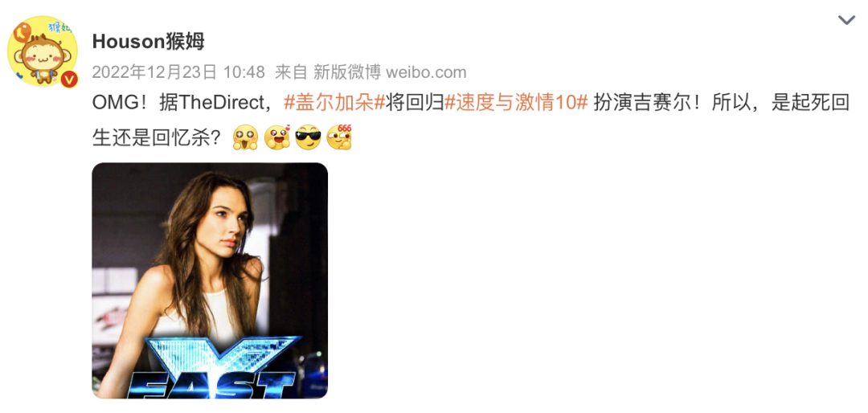Screen dimensions: 868x413
Task: Click the 生还是回忆杀 text line
Action: tap(159, 138)
